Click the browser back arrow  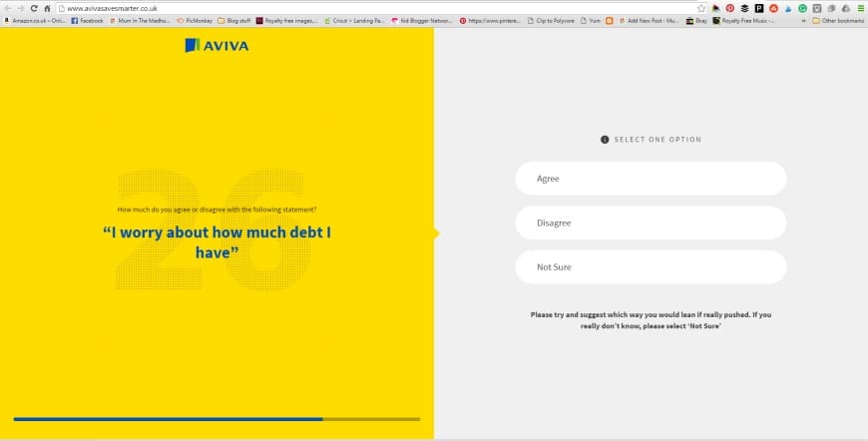point(8,8)
